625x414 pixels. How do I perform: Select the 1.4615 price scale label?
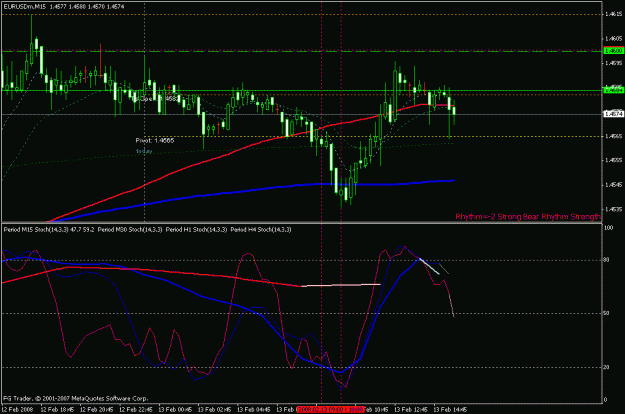(x=614, y=14)
